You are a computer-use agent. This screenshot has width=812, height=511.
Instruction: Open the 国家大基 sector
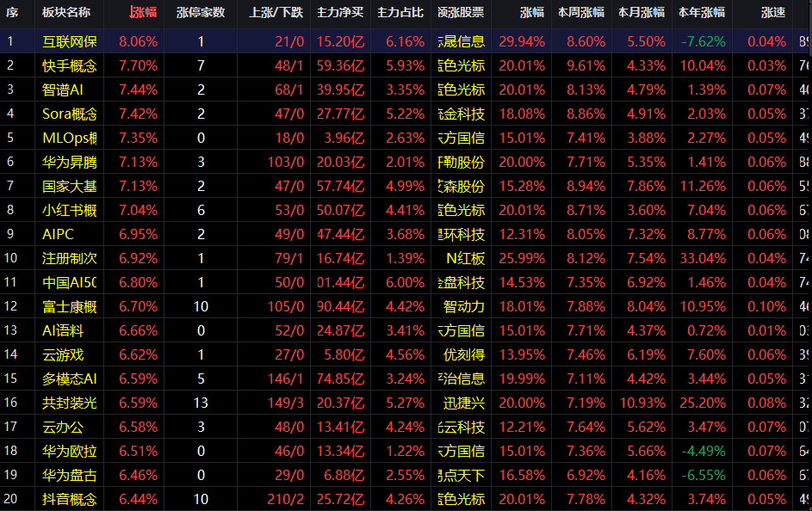(70, 186)
